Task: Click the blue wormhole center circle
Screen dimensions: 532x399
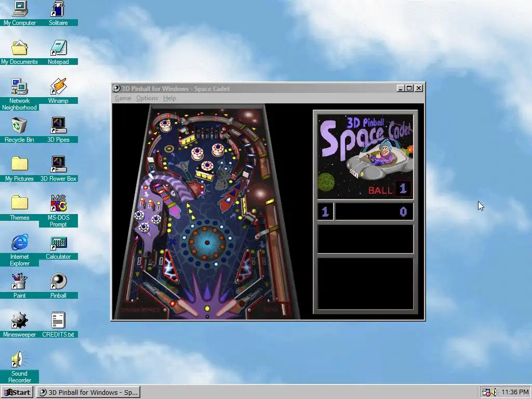Action: 207,242
